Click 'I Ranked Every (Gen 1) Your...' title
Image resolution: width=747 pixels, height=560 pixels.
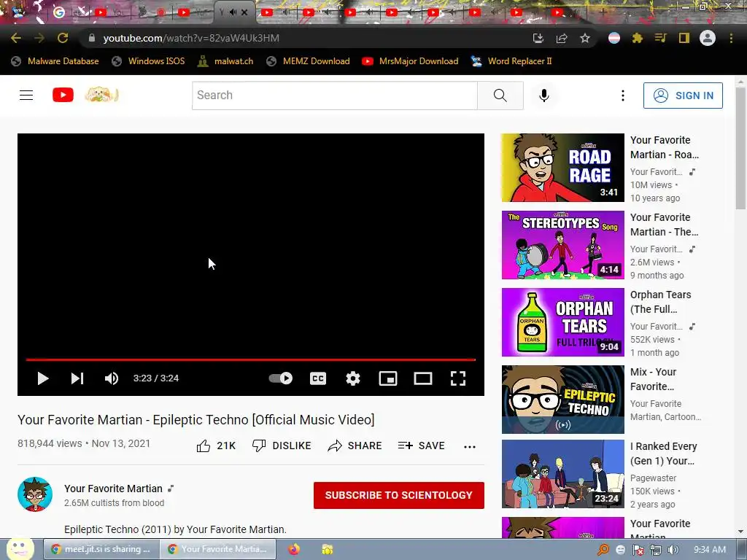tap(663, 454)
